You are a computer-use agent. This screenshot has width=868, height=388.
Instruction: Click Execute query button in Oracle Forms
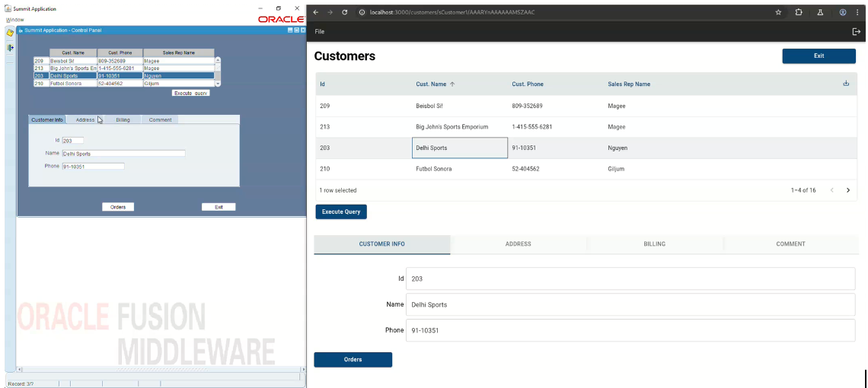191,94
